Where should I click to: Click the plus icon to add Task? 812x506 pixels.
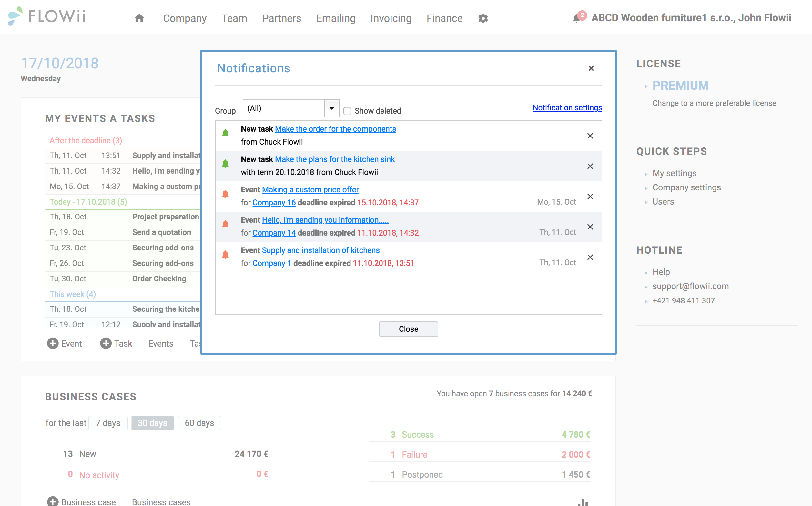point(106,343)
